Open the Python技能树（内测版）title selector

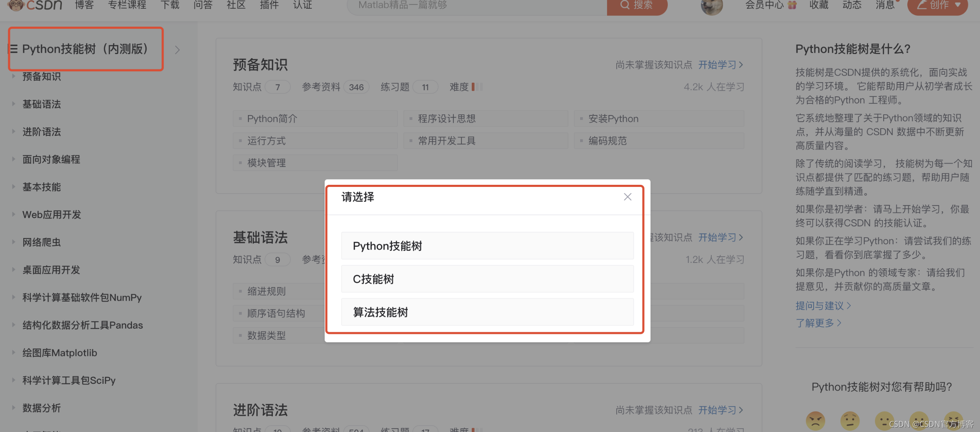(x=85, y=49)
